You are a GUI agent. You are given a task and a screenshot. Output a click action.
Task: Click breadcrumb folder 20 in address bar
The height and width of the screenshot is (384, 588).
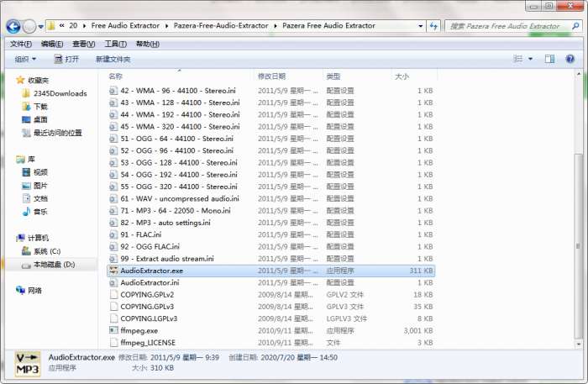[73, 25]
